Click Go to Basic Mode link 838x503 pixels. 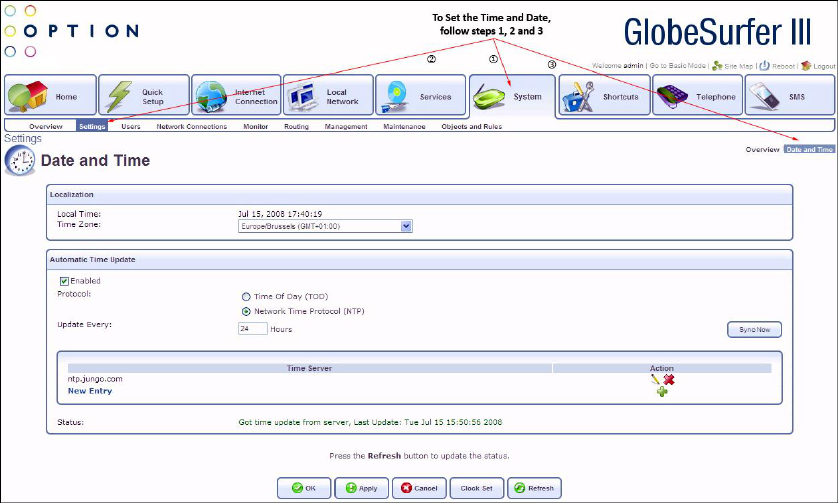(677, 66)
